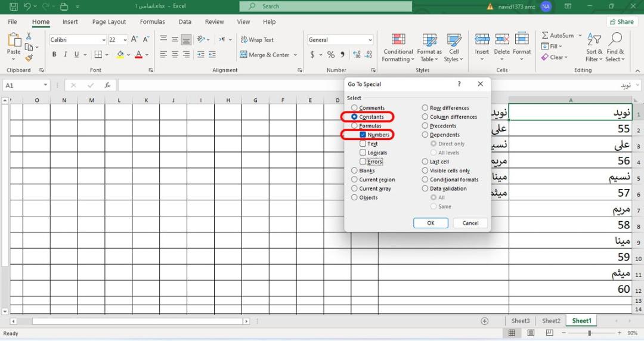Open the General number format dropdown

(x=370, y=40)
